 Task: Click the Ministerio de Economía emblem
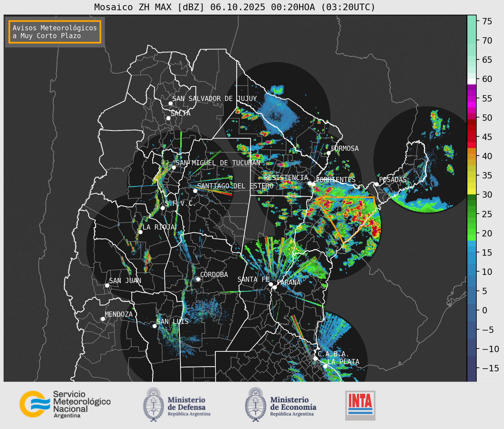click(256, 404)
